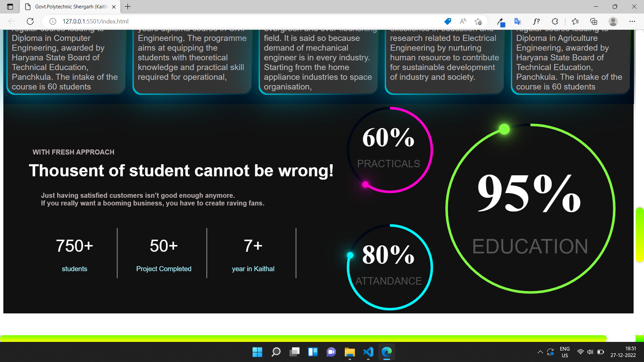
Task: Select the Govt.Polytechnic Shergarh tab
Action: (x=70, y=7)
